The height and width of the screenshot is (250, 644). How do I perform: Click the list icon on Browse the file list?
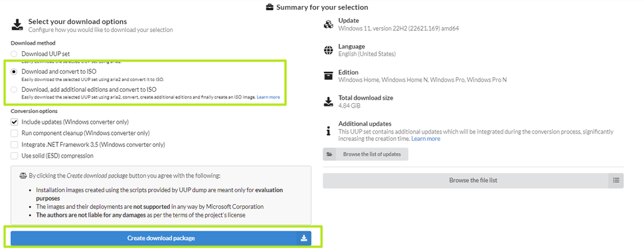point(615,180)
